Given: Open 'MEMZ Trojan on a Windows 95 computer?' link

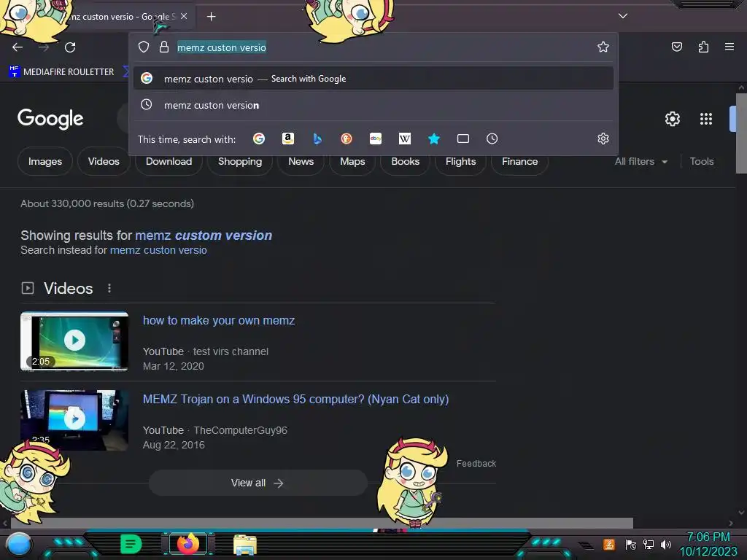Looking at the screenshot, I should point(296,399).
